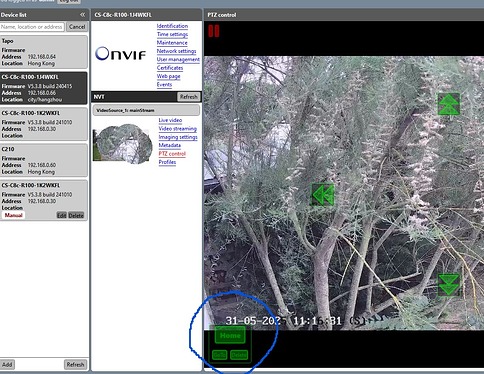This screenshot has width=484, height=374.
Task: Move camera to Home preset
Action: point(230,335)
